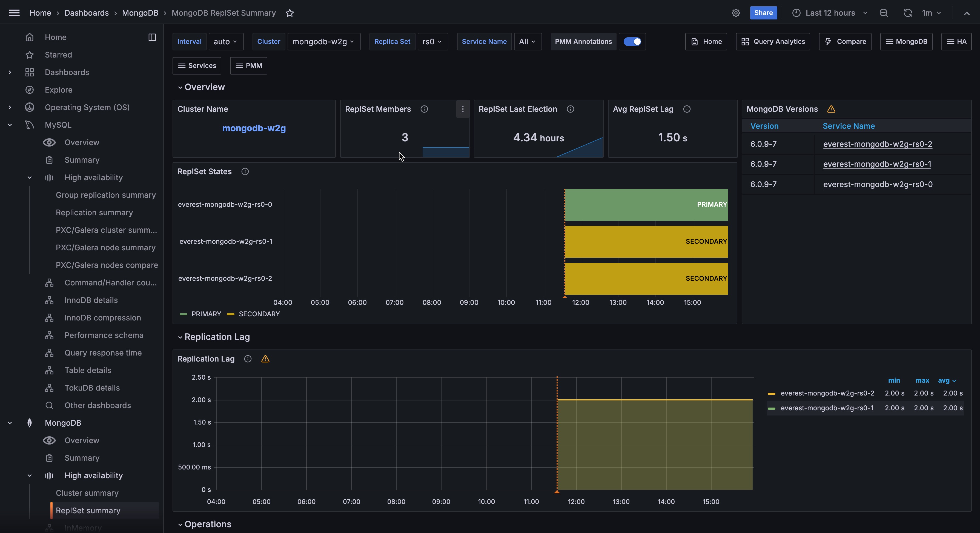Click the MongoDB Versions warning icon
Screen dimensions: 980x533
click(831, 109)
